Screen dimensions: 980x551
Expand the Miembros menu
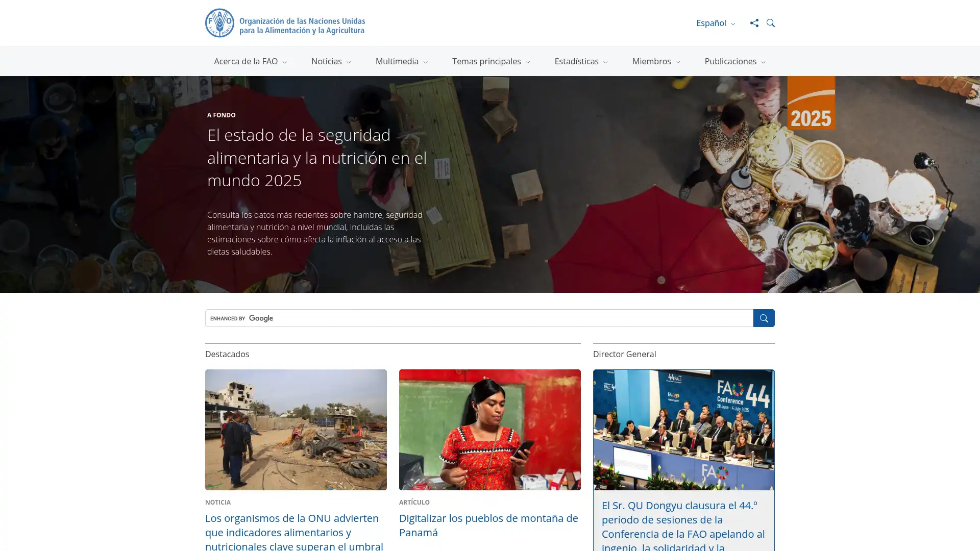tap(656, 61)
